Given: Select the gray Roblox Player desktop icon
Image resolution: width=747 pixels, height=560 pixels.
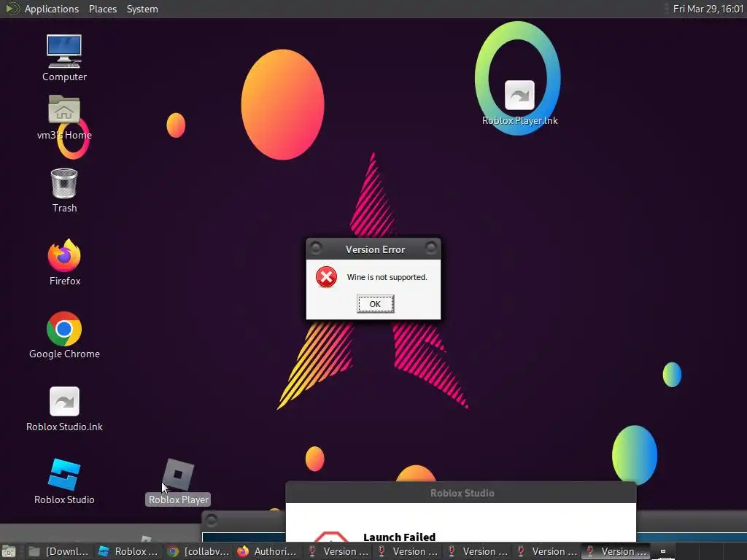Looking at the screenshot, I should coord(178,481).
